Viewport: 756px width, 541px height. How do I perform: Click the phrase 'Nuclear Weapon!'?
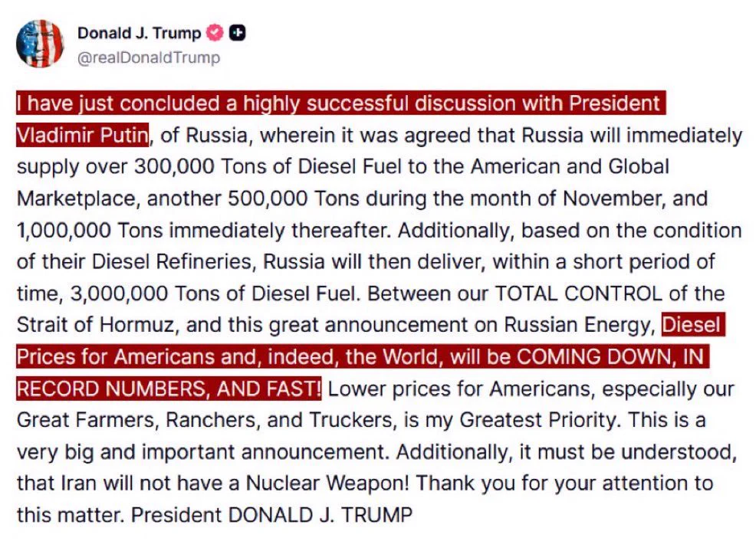[327, 483]
